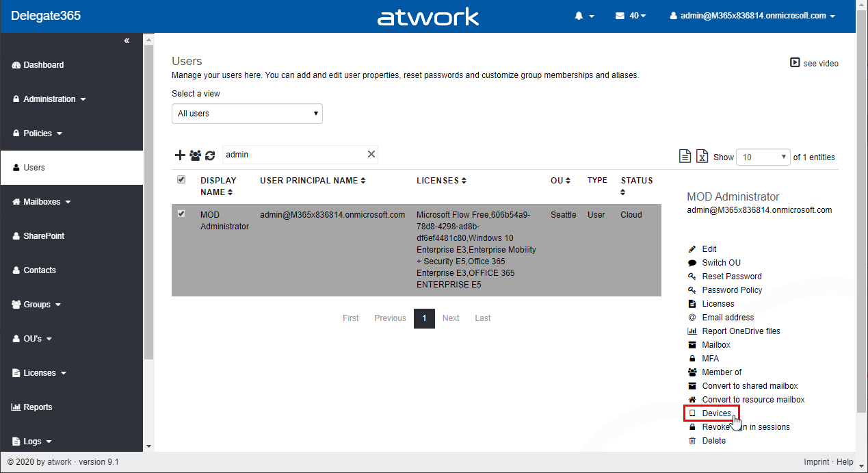The image size is (868, 473).
Task: Sort by Licenses column
Action: 441,181
